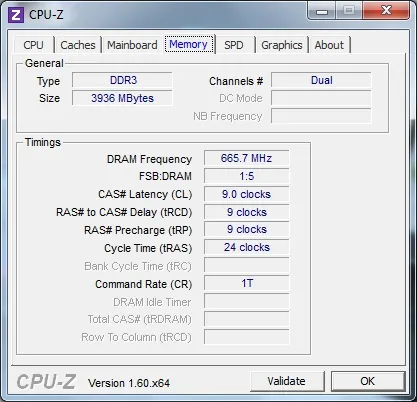Click the empty NB Frequency field
Viewport: 417px width, 402px height.
coord(321,116)
